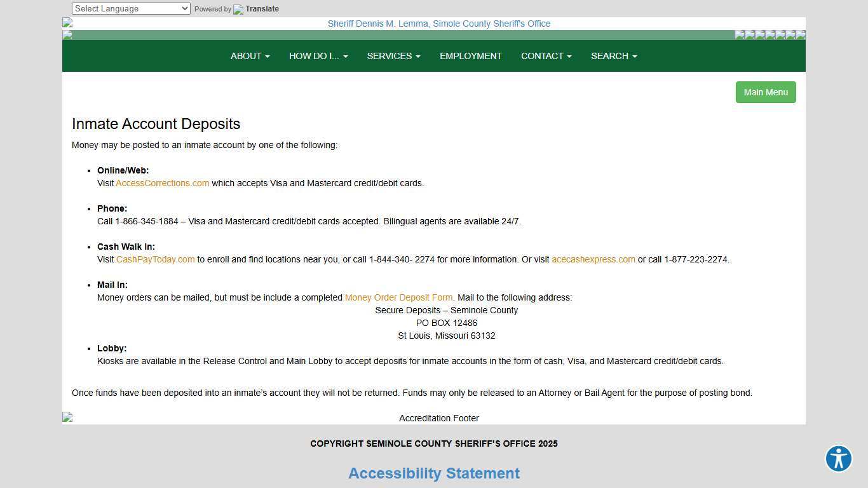Screen dimensions: 868x488
Task: Open the Select Language dropdown
Action: [130, 8]
